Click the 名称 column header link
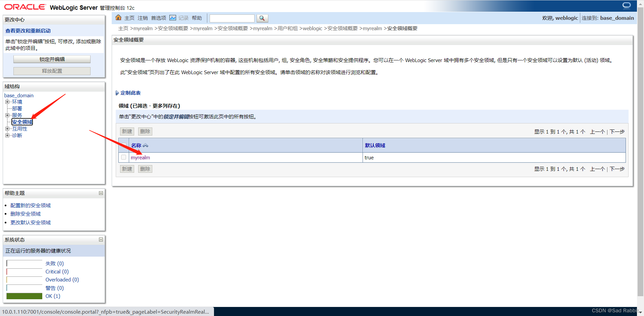 [x=136, y=146]
